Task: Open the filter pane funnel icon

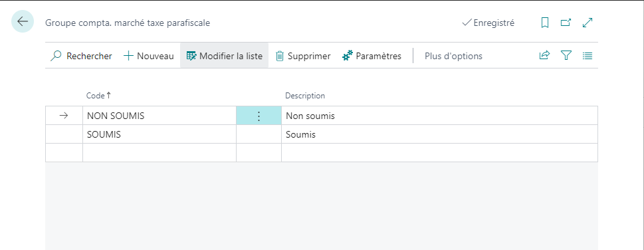Action: pyautogui.click(x=566, y=55)
